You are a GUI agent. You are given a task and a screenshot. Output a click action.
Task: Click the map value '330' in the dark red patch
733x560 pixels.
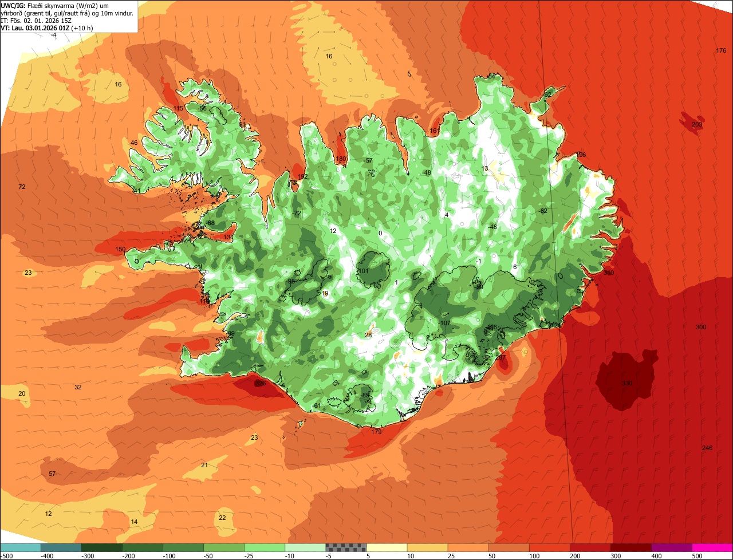pyautogui.click(x=627, y=383)
